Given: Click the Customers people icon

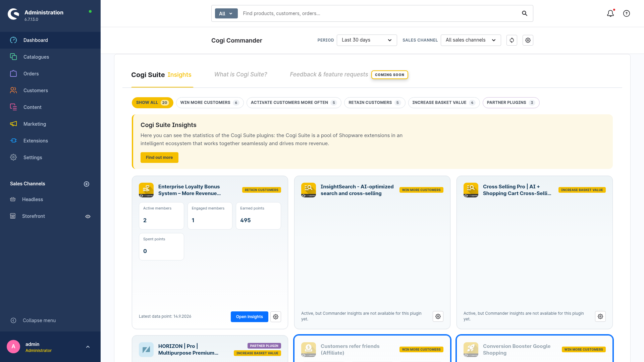Looking at the screenshot, I should click(13, 90).
